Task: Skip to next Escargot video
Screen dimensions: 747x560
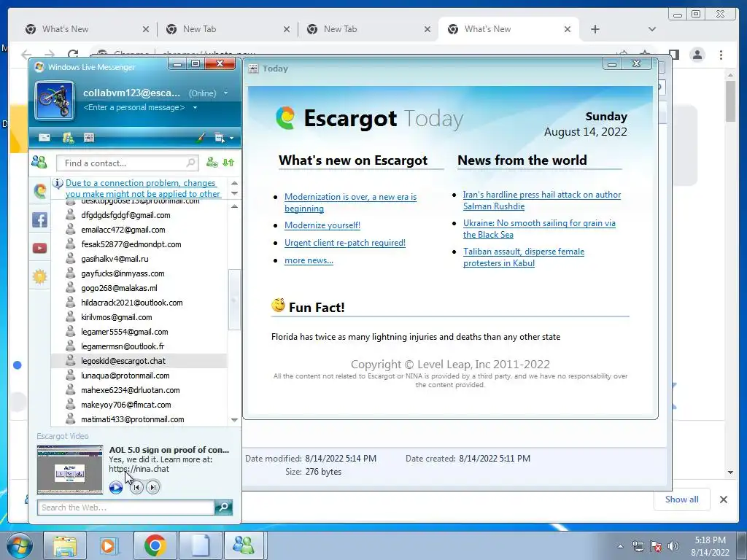Action: pyautogui.click(x=152, y=487)
